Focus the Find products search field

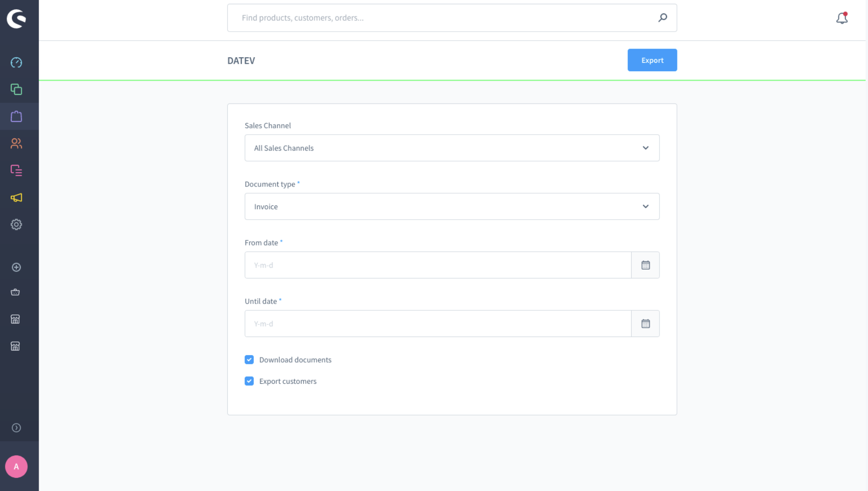coord(443,18)
